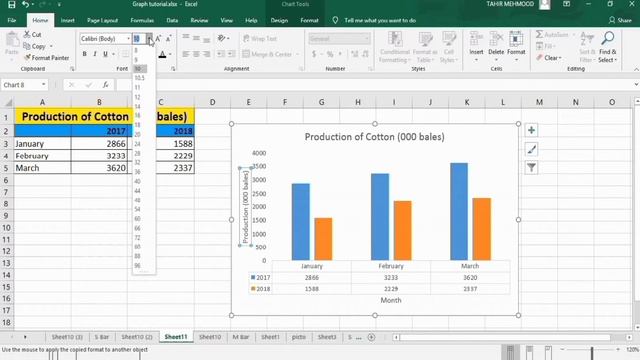Switch to the M Bar sheet tab
640x360 pixels.
(240, 337)
